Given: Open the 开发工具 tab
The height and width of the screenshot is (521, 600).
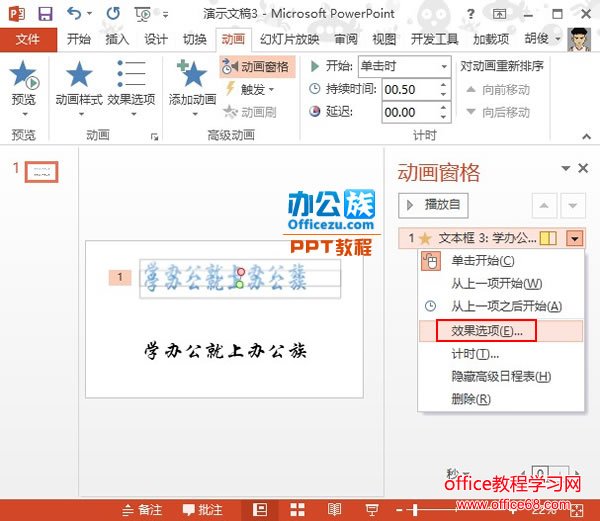Looking at the screenshot, I should point(434,39).
